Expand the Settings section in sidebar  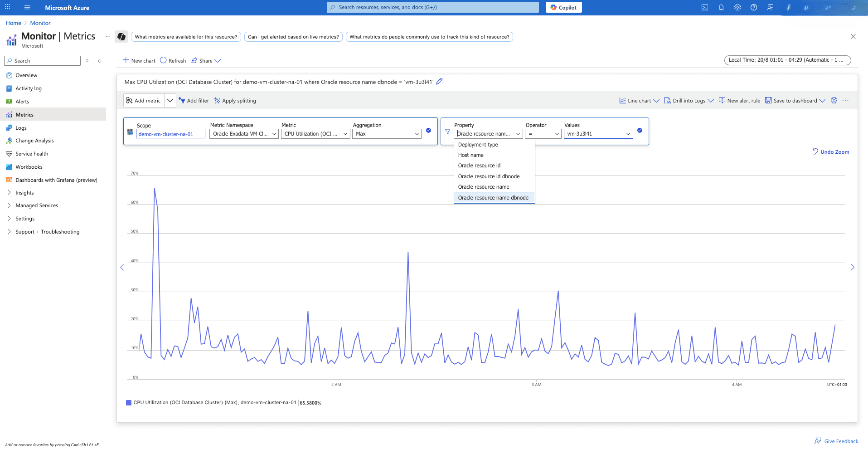click(9, 219)
